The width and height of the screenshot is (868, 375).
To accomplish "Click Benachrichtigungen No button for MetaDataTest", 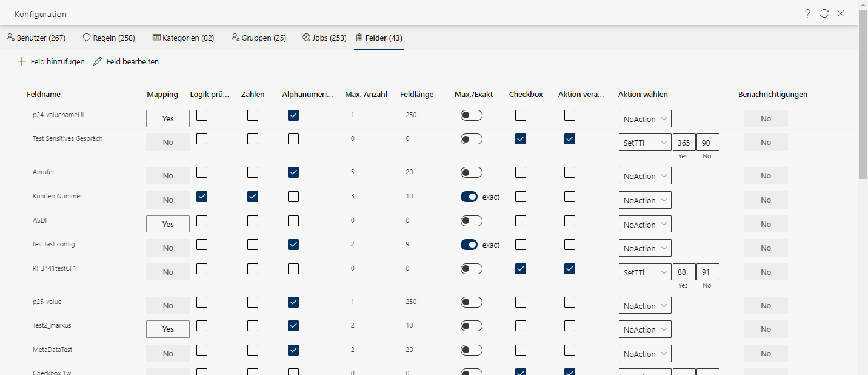I will coord(766,353).
